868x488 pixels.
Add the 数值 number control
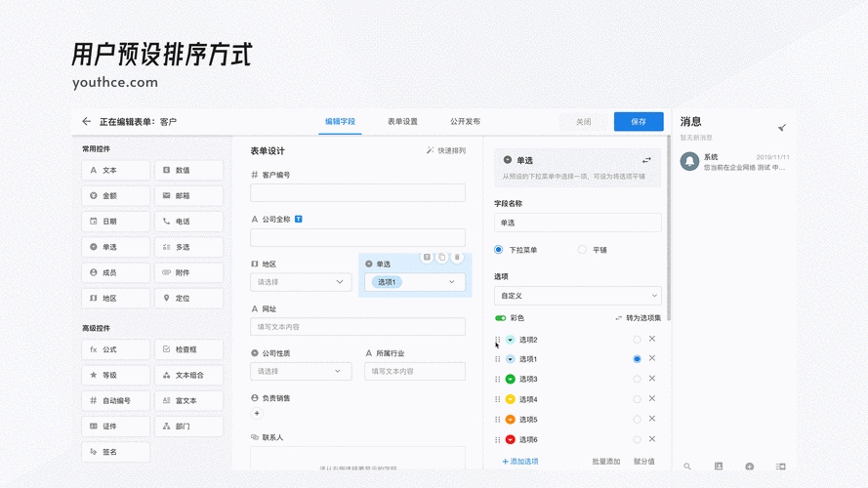click(x=188, y=171)
